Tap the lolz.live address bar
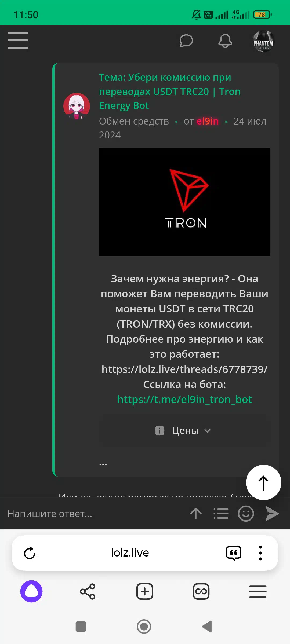 point(130,553)
